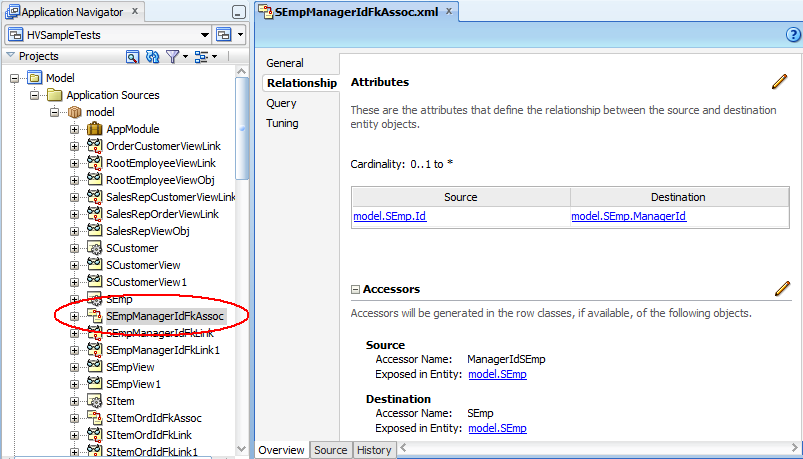803x459 pixels.
Task: Follow the model.SEmp.ManagerId destination link
Action: point(628,216)
